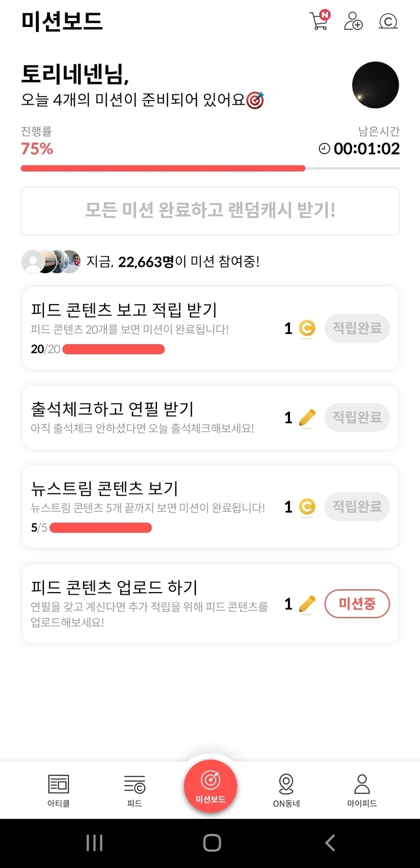Select the center 미션보드 tab button

pos(211,786)
